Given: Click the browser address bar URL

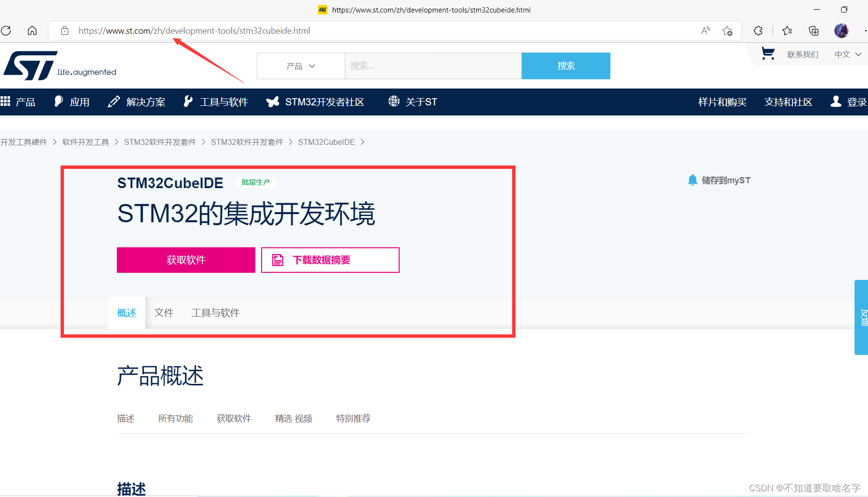Looking at the screenshot, I should [x=194, y=31].
